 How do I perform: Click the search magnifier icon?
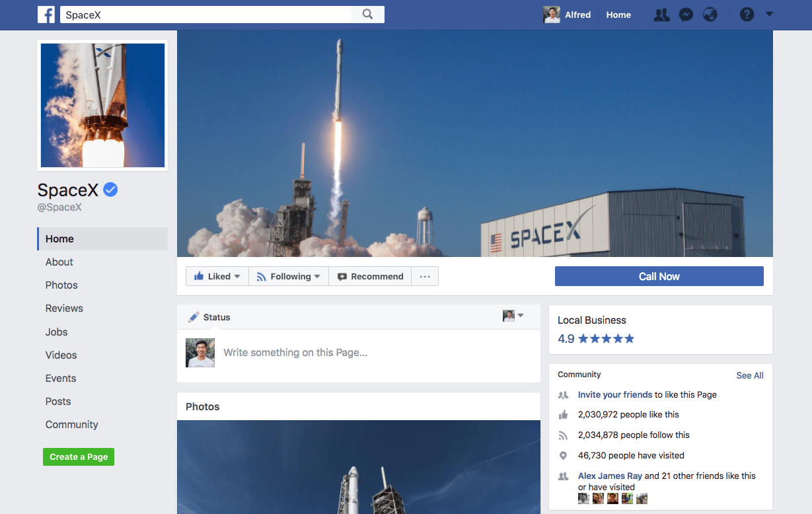(x=368, y=15)
